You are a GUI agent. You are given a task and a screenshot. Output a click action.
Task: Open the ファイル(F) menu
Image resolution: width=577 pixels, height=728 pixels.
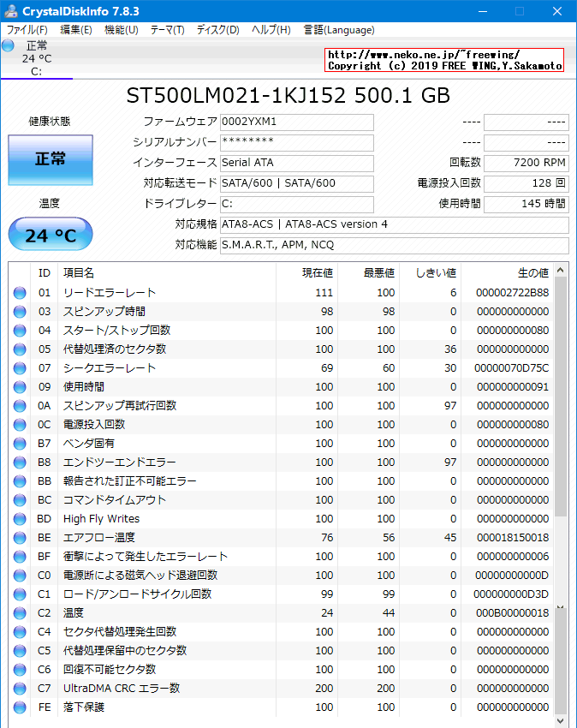pos(26,29)
